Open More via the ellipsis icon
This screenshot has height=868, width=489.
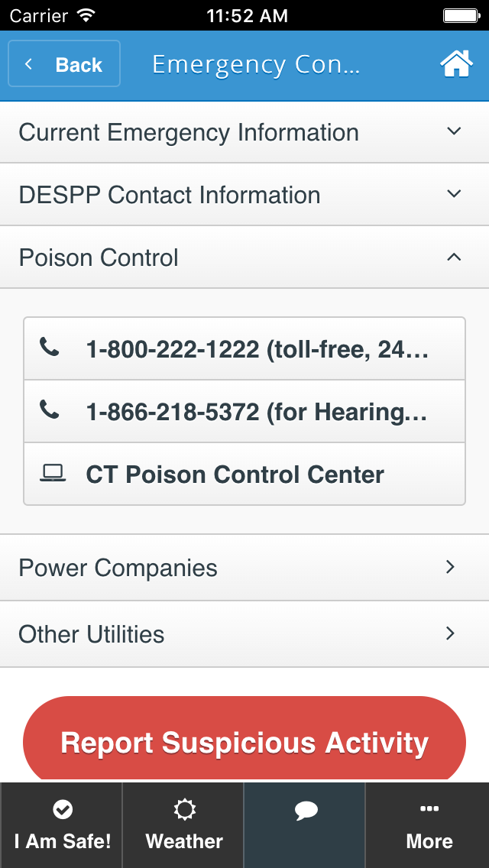point(429,810)
